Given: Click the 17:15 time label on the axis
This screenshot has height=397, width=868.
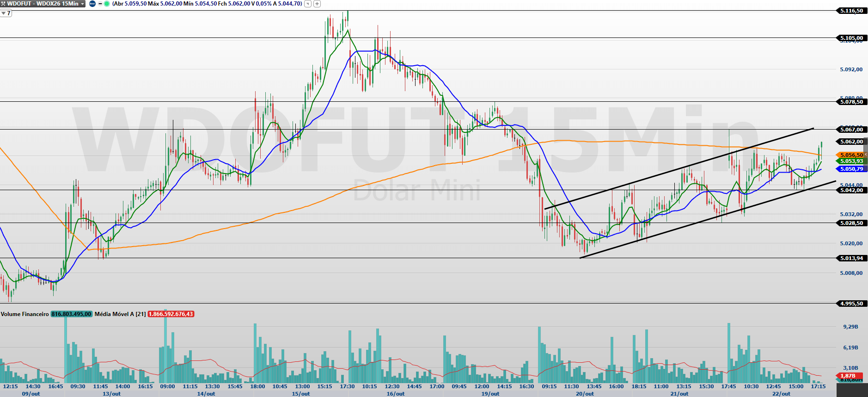Looking at the screenshot, I should (x=818, y=386).
